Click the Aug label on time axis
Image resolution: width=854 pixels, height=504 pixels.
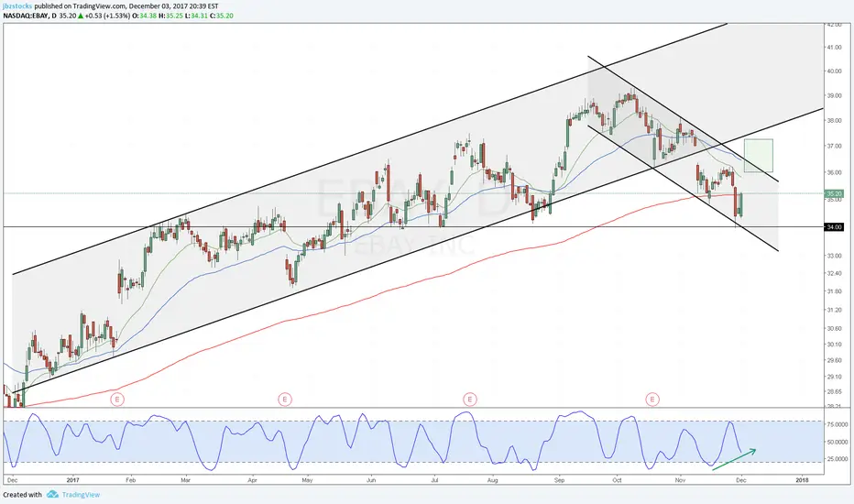point(492,480)
